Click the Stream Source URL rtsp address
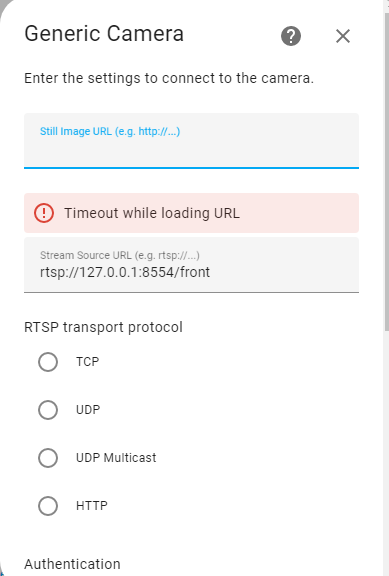 pos(125,273)
